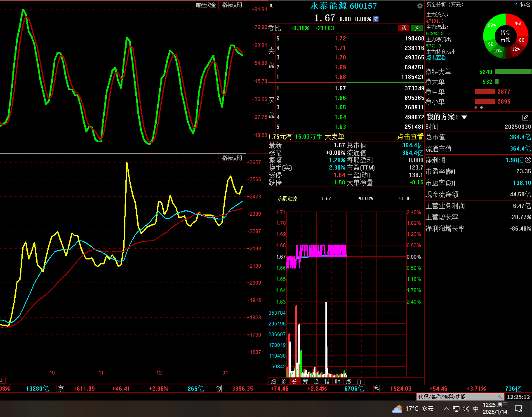
Task: Open the help question mark in 资金分析
Action: coord(516,5)
